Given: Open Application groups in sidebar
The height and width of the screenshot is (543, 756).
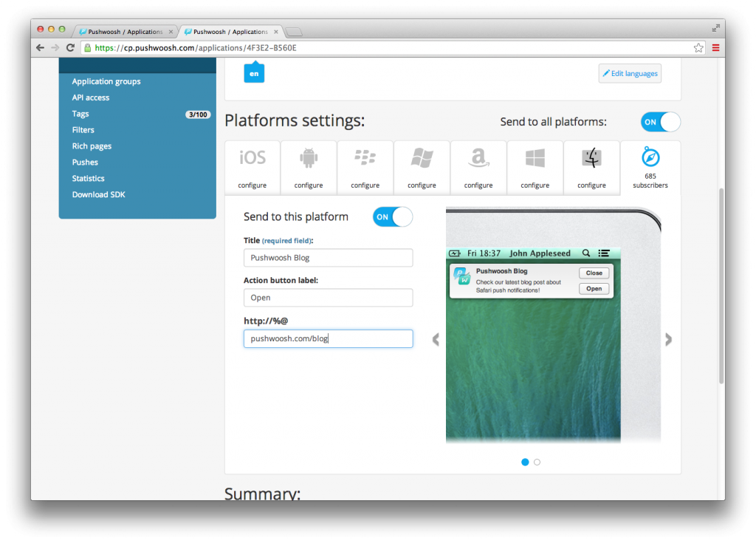Looking at the screenshot, I should (x=106, y=81).
